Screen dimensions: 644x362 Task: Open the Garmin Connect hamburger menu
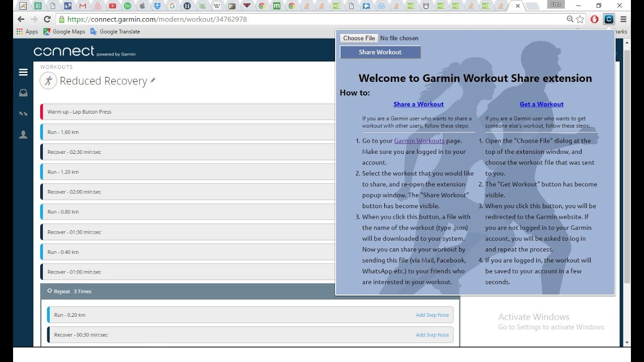[x=23, y=72]
